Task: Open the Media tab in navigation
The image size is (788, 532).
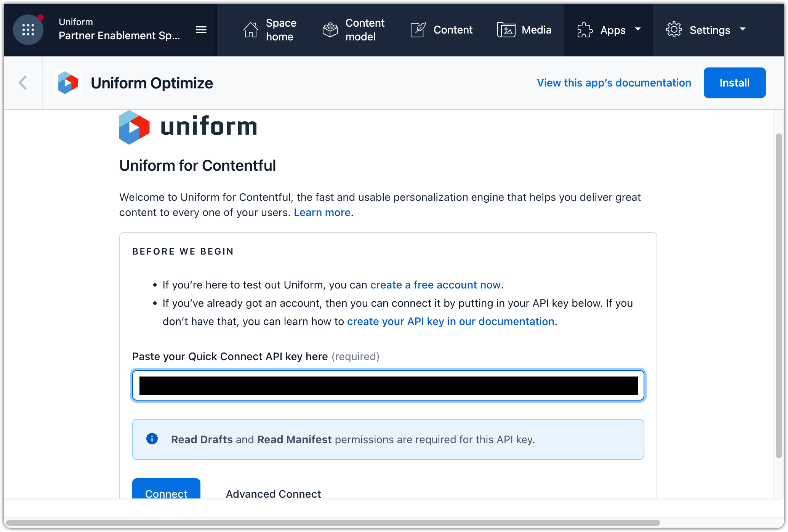Action: pos(536,30)
